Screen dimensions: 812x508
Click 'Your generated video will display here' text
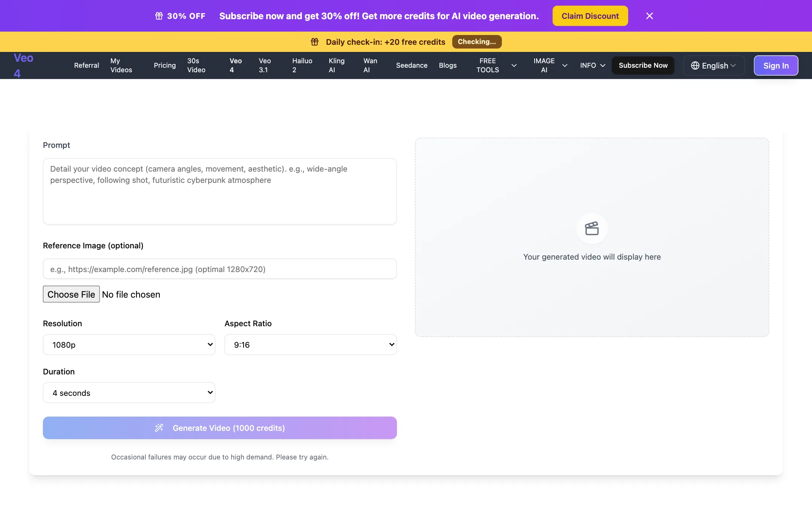pyautogui.click(x=592, y=257)
